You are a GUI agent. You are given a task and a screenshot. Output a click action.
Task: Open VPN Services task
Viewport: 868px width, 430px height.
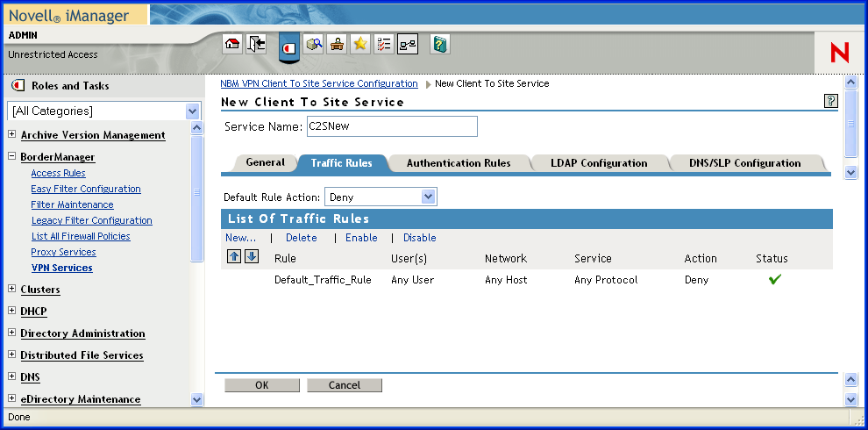coord(62,268)
